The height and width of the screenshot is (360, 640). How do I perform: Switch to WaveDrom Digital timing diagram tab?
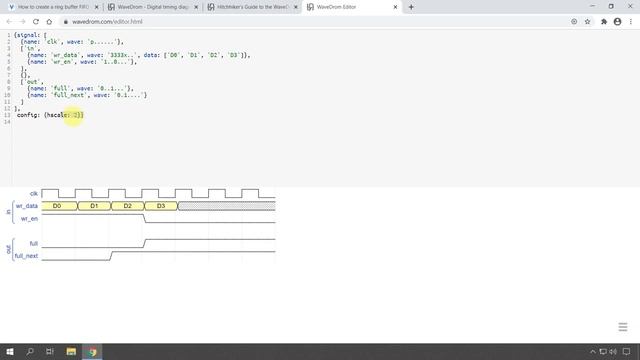[x=153, y=7]
